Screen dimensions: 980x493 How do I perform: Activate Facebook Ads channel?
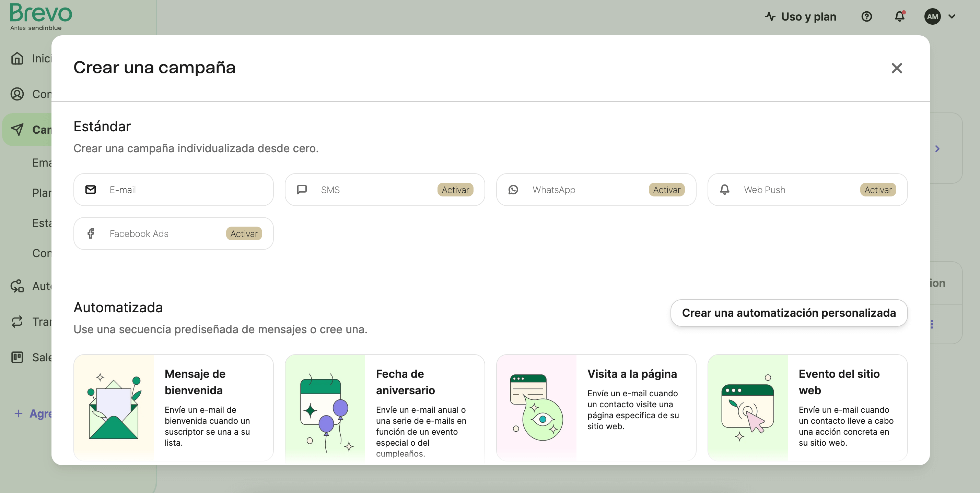[x=244, y=233]
